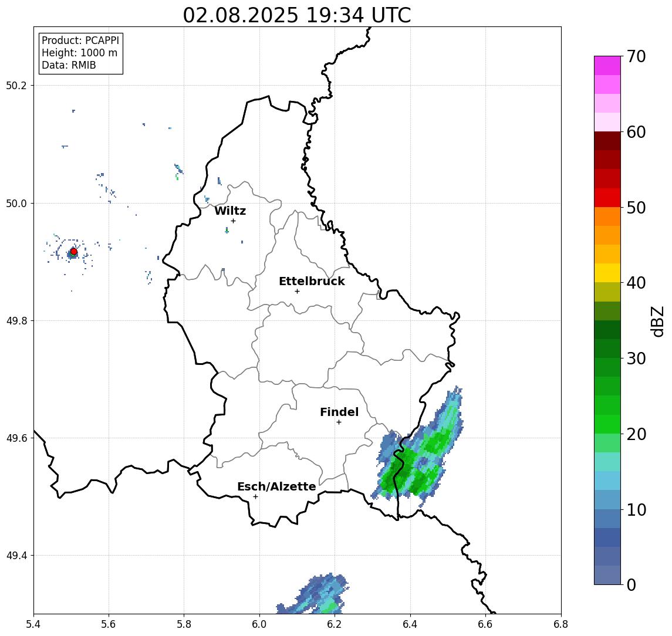Click the magenta top colorbar segment
This screenshot has width=672, height=636.
(x=607, y=66)
